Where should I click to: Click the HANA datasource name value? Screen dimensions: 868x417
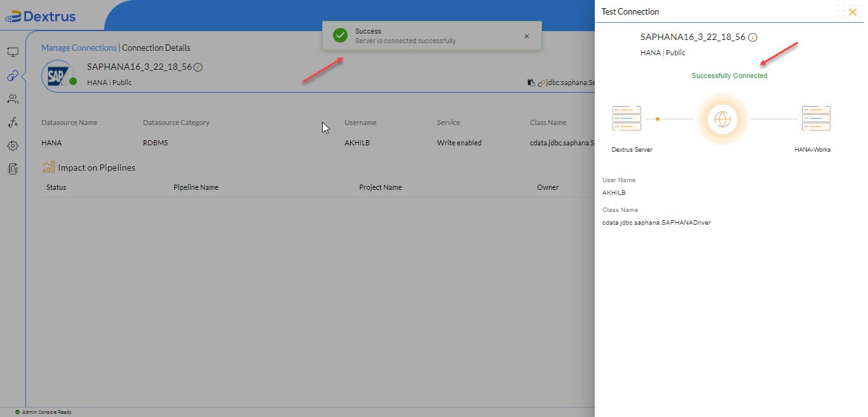click(x=51, y=143)
